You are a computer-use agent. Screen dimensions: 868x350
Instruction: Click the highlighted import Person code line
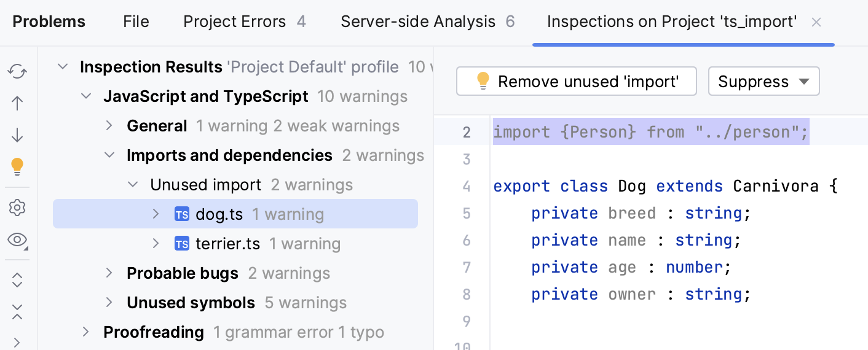[x=650, y=132]
